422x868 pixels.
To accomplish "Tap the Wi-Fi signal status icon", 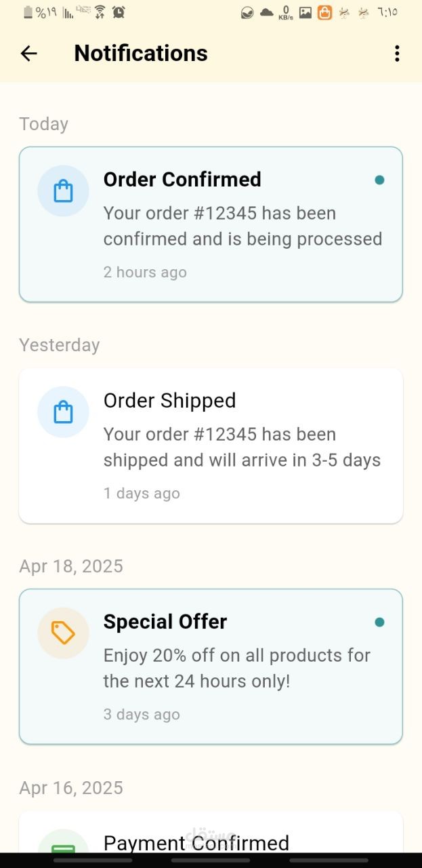I will [x=100, y=12].
